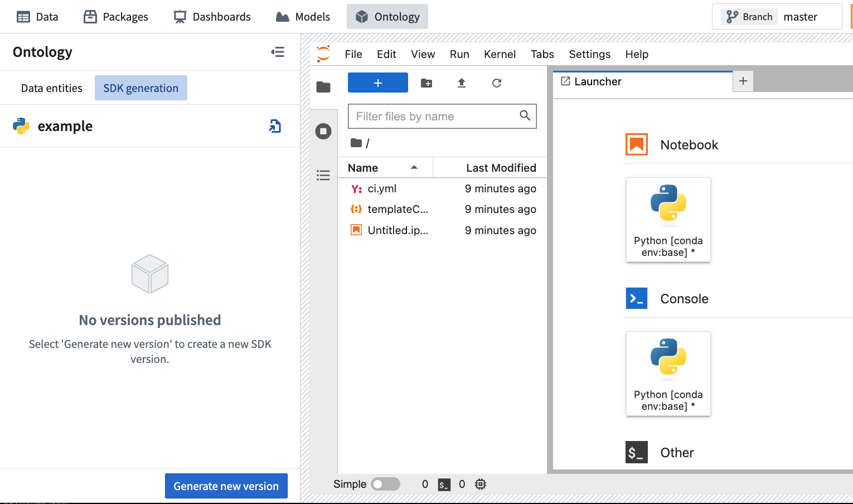Open Models in top navigation
This screenshot has height=504, width=853.
point(303,17)
